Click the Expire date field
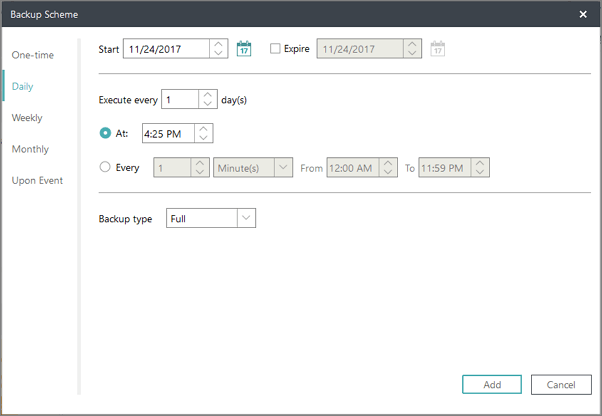Image resolution: width=602 pixels, height=416 pixels. 360,49
